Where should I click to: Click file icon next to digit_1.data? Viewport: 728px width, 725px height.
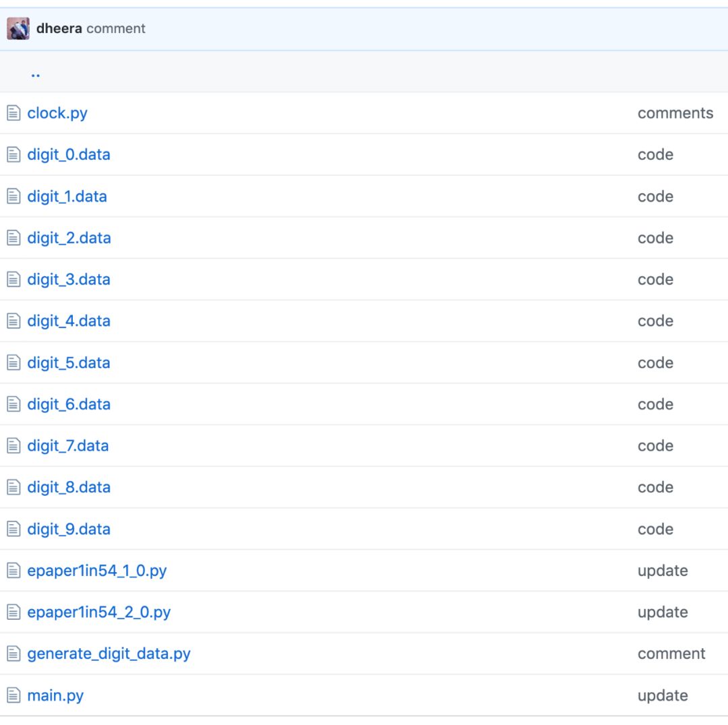point(13,196)
